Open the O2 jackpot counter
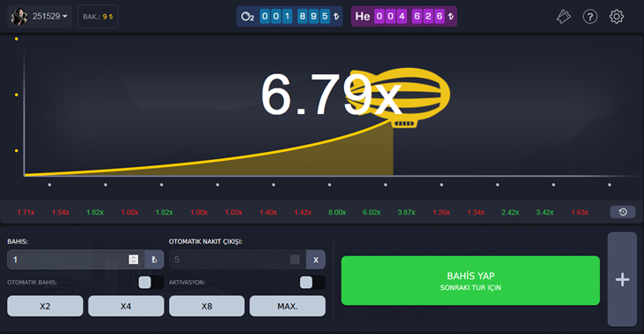 click(x=289, y=17)
